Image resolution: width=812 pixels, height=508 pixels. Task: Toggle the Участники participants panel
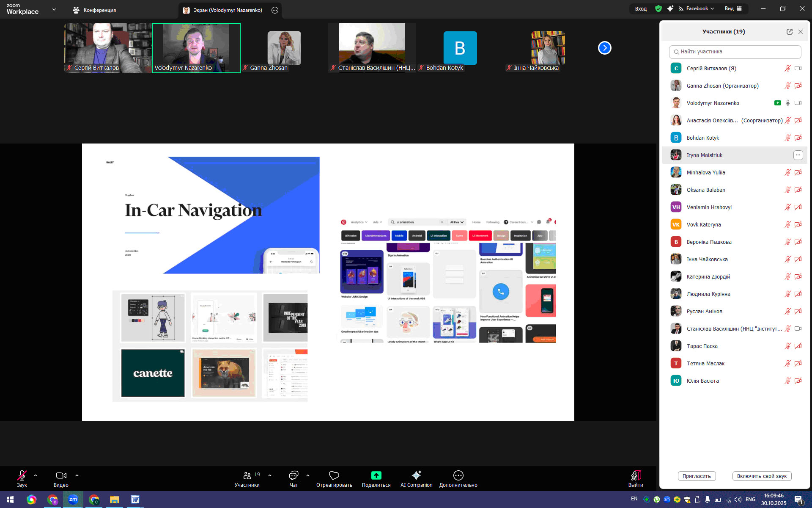(247, 475)
